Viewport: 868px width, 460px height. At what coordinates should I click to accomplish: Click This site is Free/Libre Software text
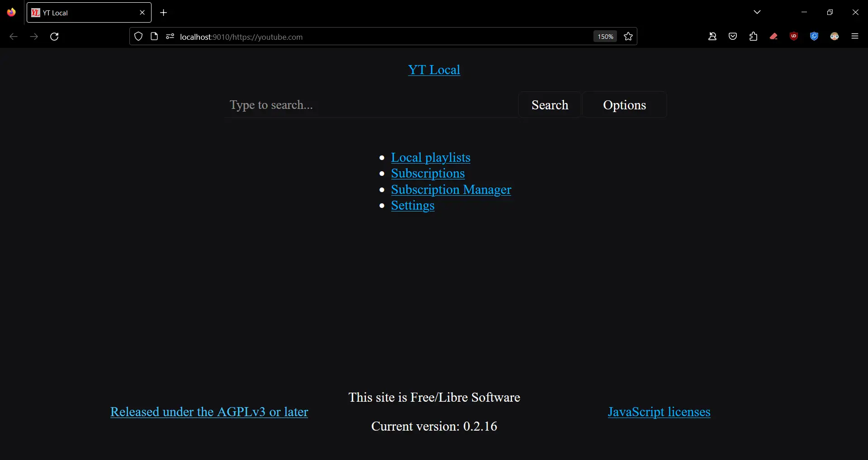pos(434,397)
